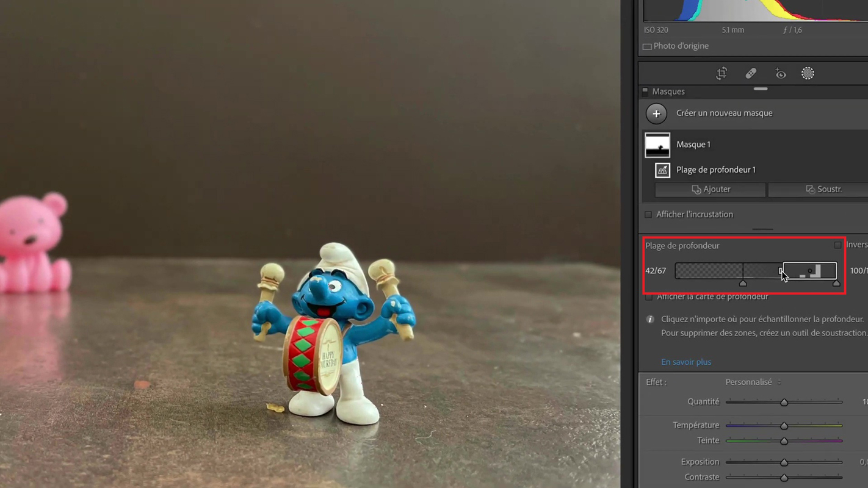Select the Healing bandage tool icon
The width and height of the screenshot is (868, 488).
pyautogui.click(x=751, y=74)
